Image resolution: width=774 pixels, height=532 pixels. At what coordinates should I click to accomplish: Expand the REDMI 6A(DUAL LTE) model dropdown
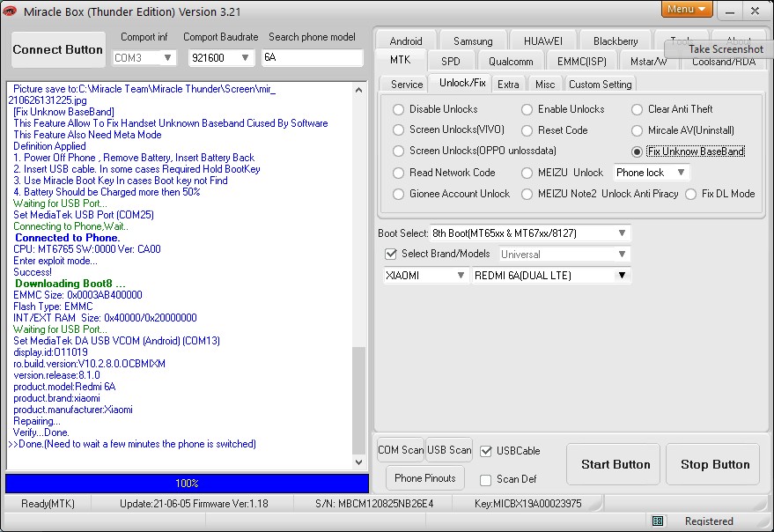pyautogui.click(x=551, y=275)
